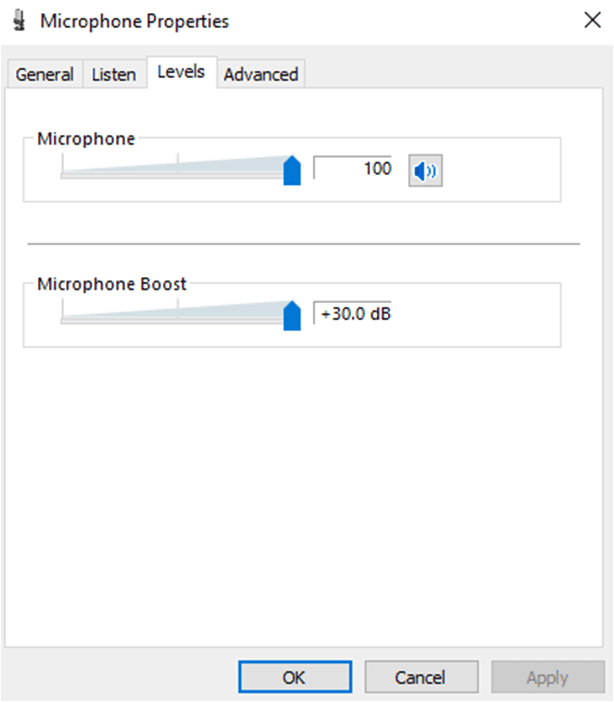
Task: Click the microphone icon in the title bar
Action: point(19,21)
